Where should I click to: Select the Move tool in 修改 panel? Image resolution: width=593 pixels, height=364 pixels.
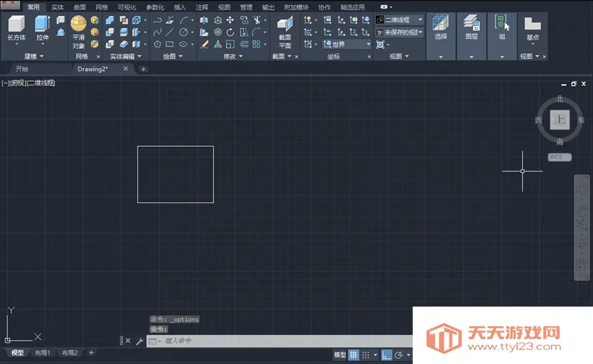pos(230,20)
